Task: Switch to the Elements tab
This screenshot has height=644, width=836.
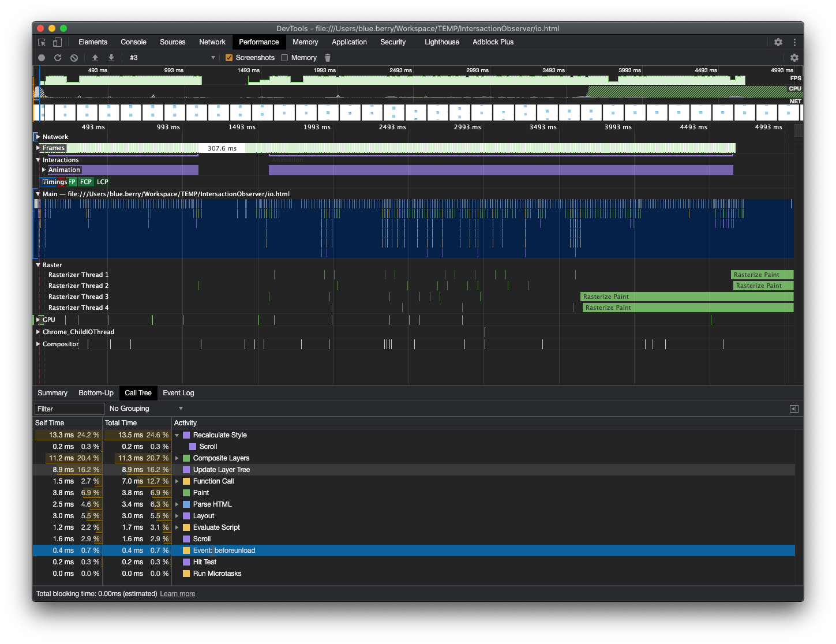Action: click(x=93, y=42)
